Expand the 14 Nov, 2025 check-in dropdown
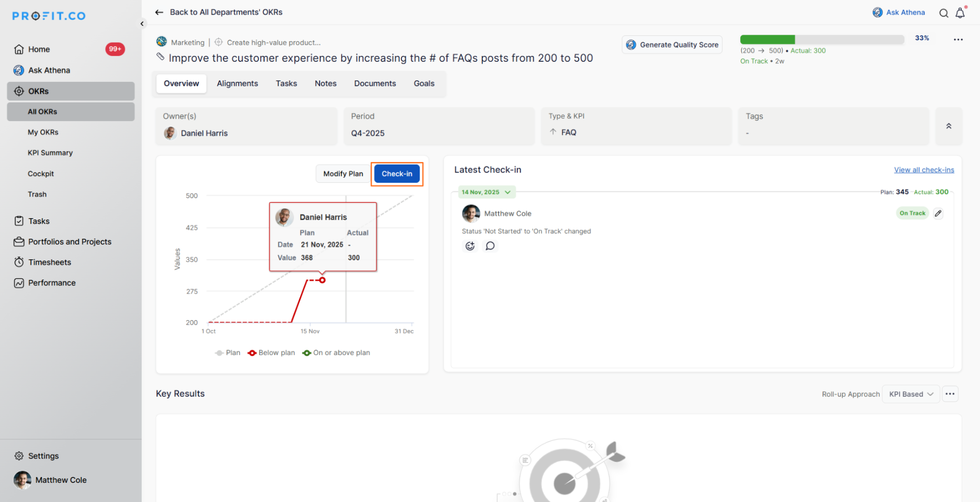The height and width of the screenshot is (502, 980). click(x=486, y=192)
